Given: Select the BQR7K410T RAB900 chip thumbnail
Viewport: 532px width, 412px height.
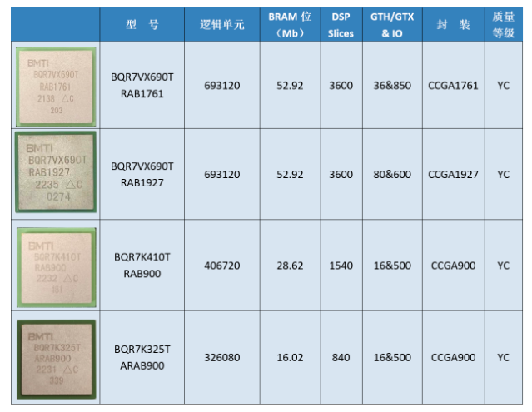Looking at the screenshot, I should point(57,267).
